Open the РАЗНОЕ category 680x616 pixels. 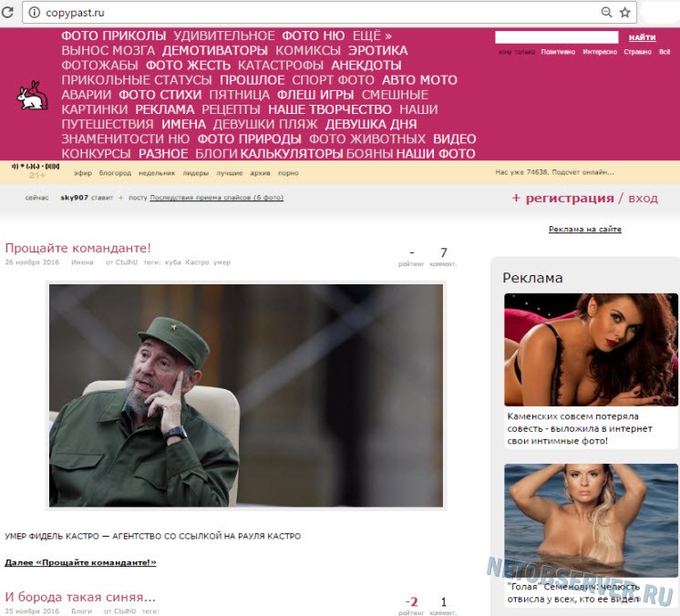point(163,153)
